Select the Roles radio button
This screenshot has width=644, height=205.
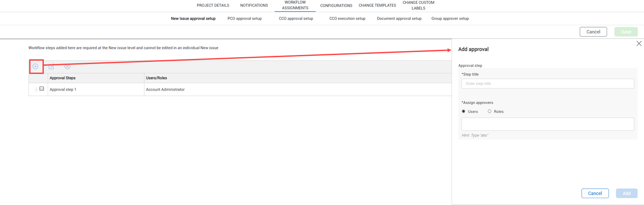pyautogui.click(x=489, y=111)
